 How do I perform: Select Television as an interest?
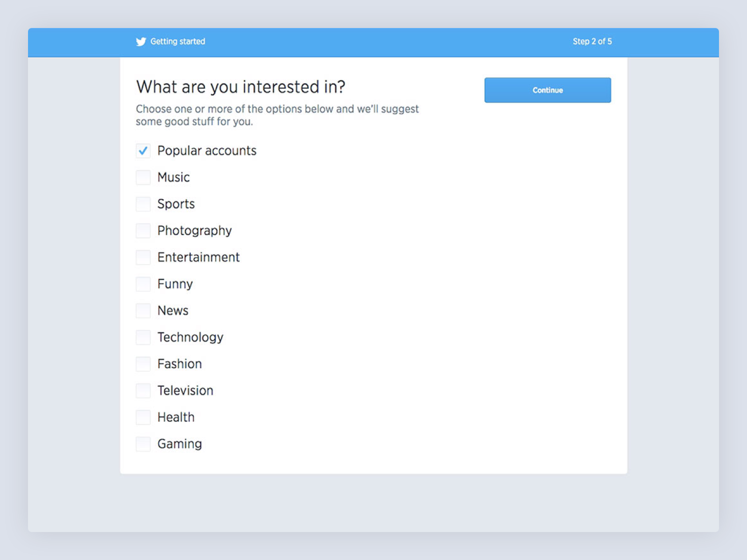(x=143, y=391)
